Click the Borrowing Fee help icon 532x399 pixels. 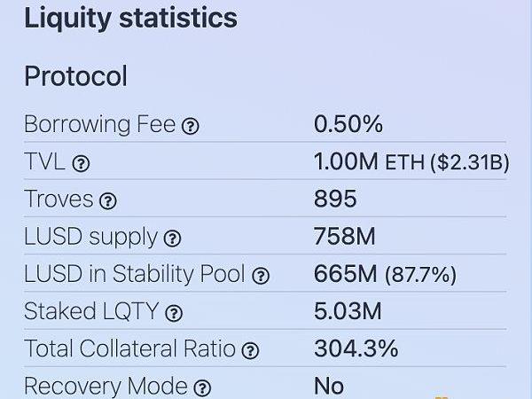click(x=190, y=126)
